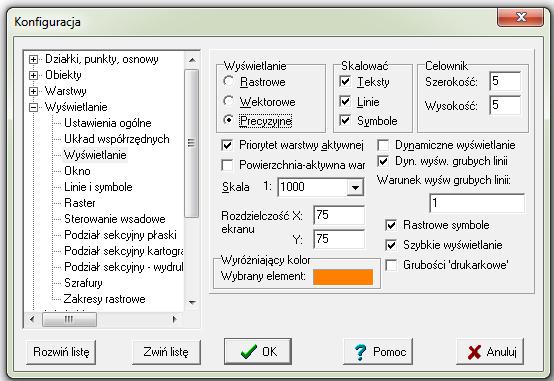Image resolution: width=554 pixels, height=381 pixels.
Task: Select Układ współrzędnych tree item
Action: click(x=117, y=139)
